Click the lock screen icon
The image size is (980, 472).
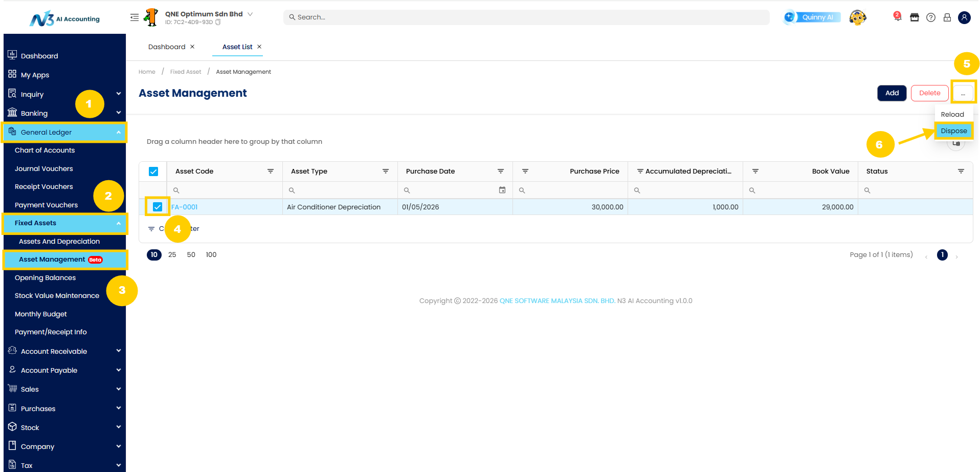tap(947, 17)
